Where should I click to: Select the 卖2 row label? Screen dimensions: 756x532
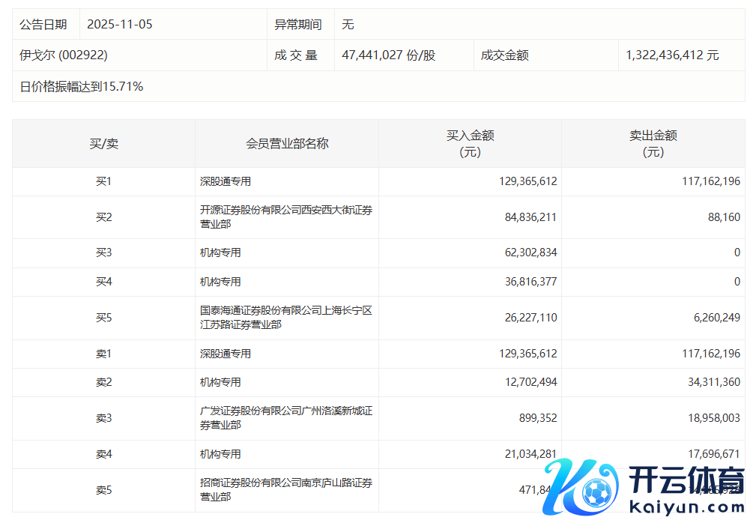[x=103, y=382]
